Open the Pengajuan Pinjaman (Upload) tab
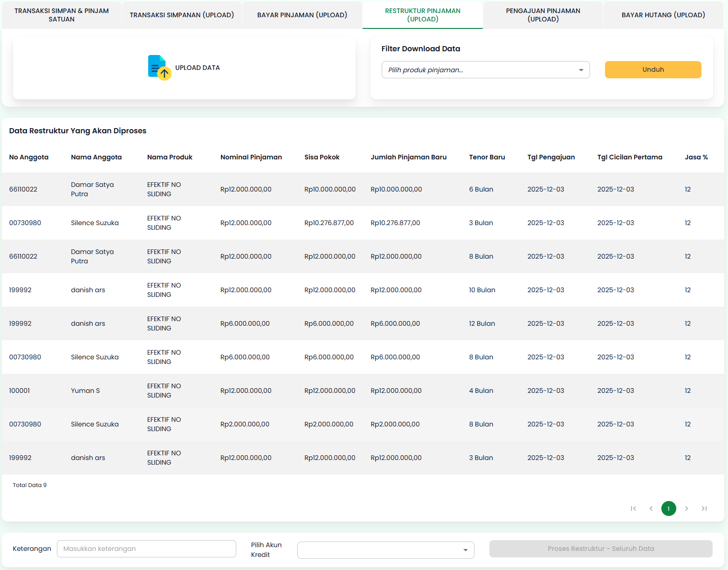This screenshot has width=728, height=570. click(x=543, y=15)
